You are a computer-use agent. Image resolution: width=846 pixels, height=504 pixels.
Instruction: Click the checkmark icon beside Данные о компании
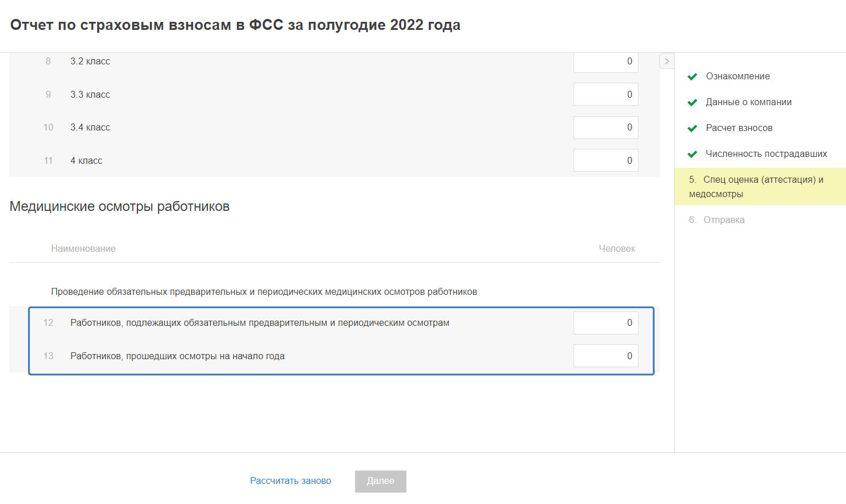[x=693, y=102]
